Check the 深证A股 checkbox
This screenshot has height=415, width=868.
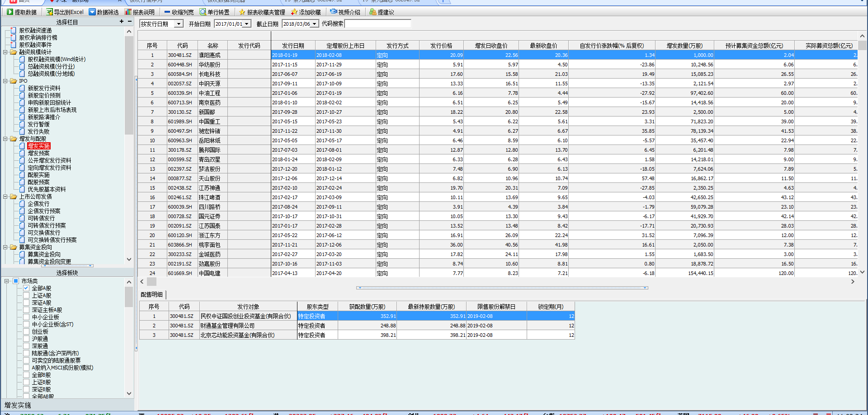(26, 303)
